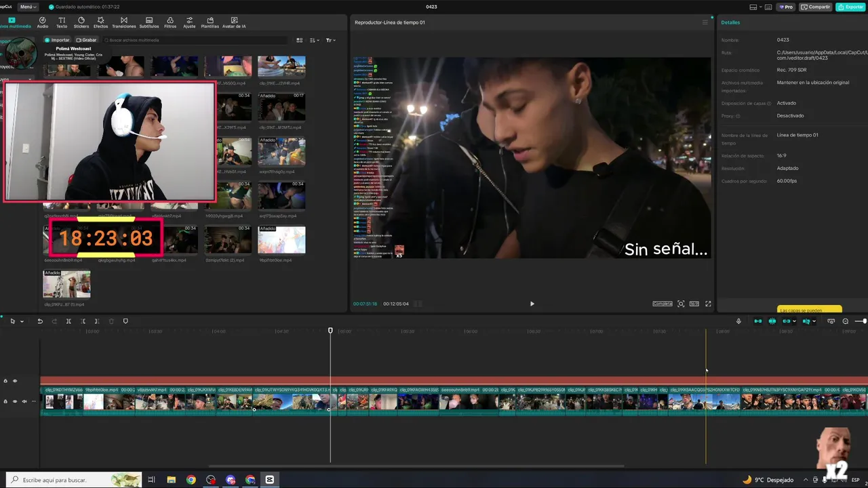Hide the upper red track

[x=14, y=381]
